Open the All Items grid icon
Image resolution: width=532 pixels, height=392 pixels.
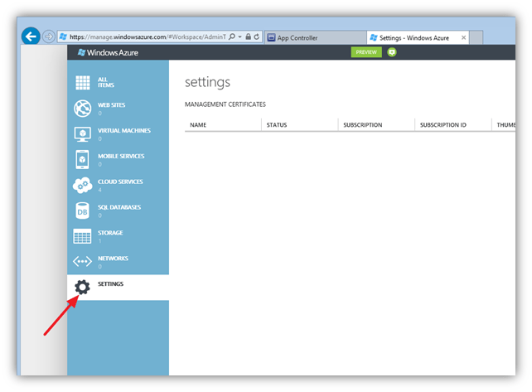83,83
